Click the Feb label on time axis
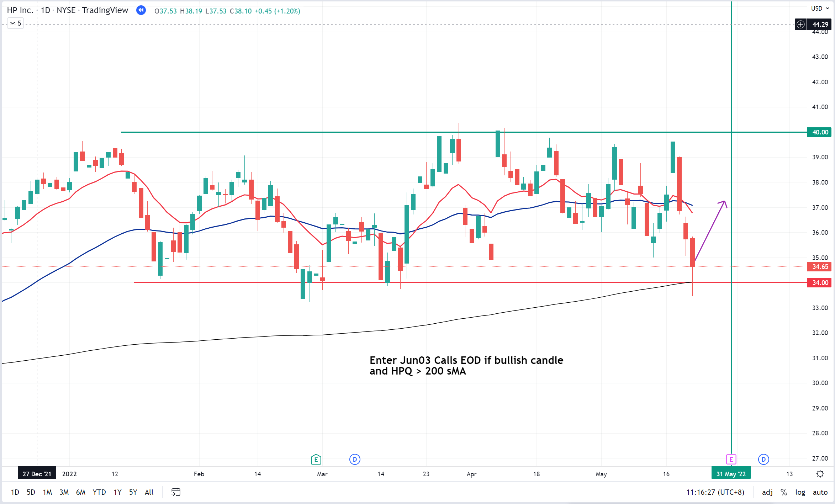 pos(199,474)
